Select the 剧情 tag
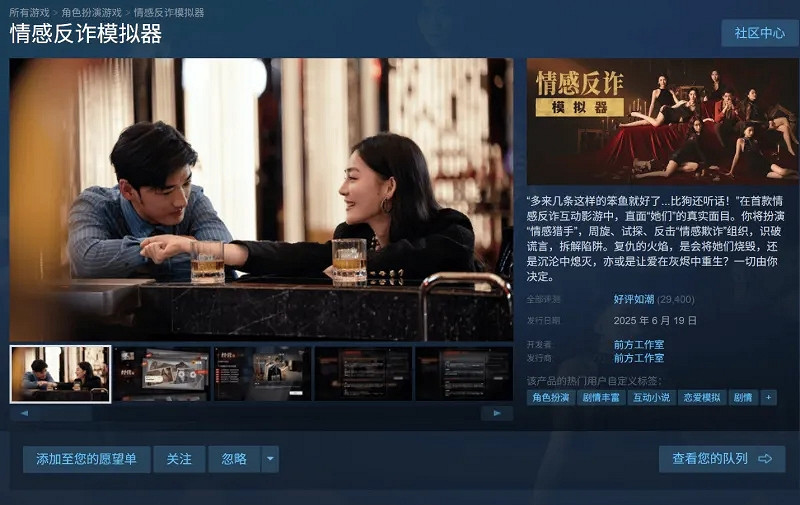800x505 pixels. coord(742,397)
